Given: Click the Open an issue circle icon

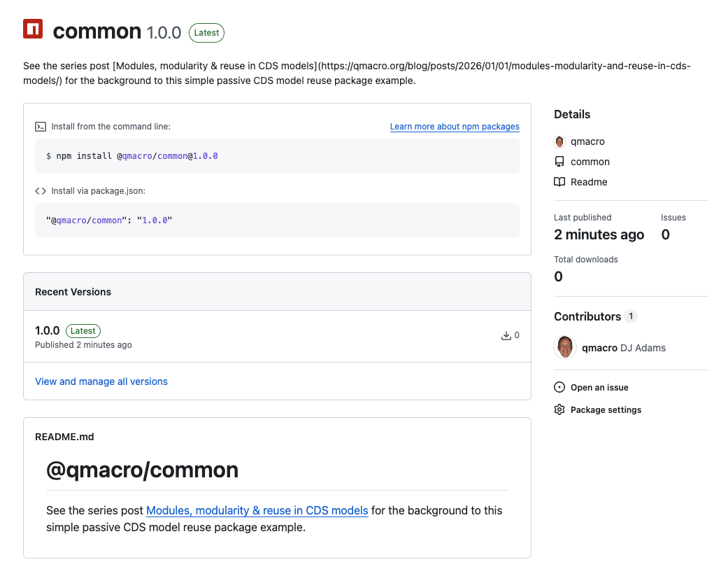Looking at the screenshot, I should tap(559, 387).
